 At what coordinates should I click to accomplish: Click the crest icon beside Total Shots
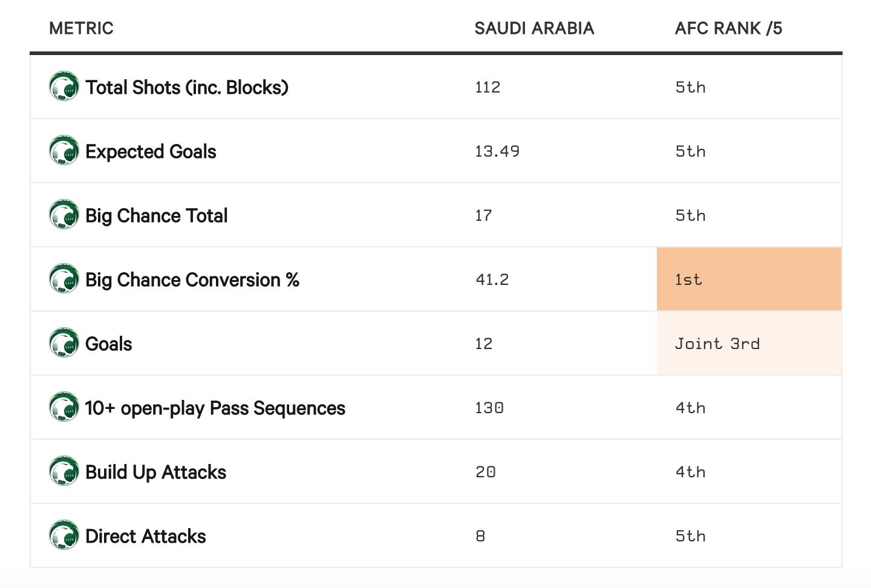point(64,87)
